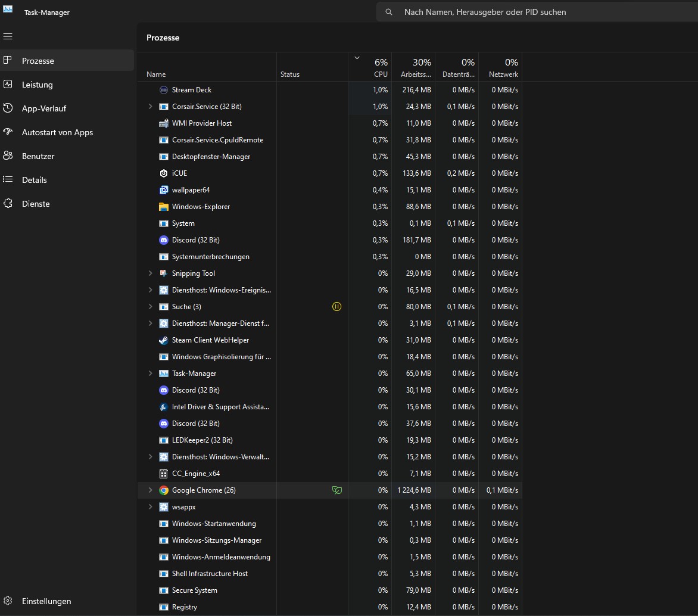The image size is (698, 616).
Task: Switch to the Details page
Action: 67,180
